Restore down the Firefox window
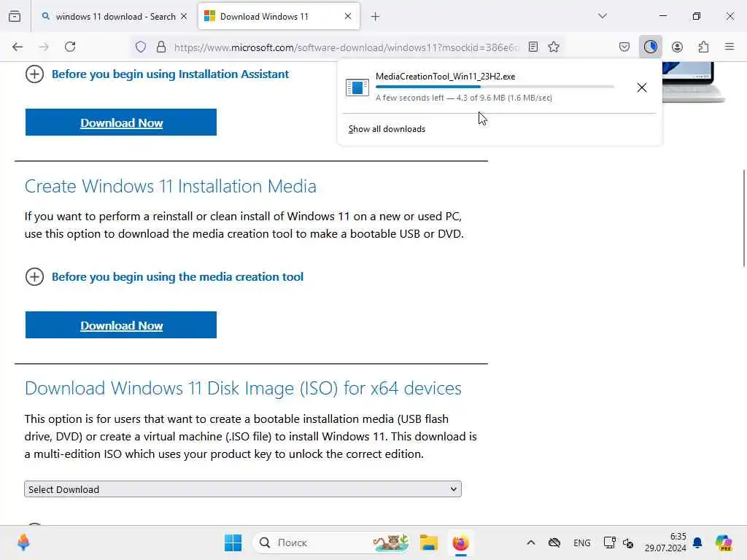 click(697, 16)
